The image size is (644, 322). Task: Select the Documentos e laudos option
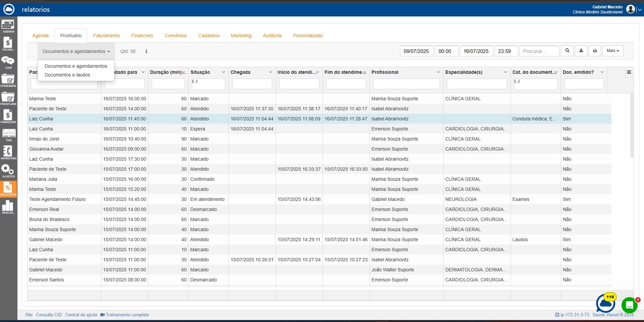[67, 75]
